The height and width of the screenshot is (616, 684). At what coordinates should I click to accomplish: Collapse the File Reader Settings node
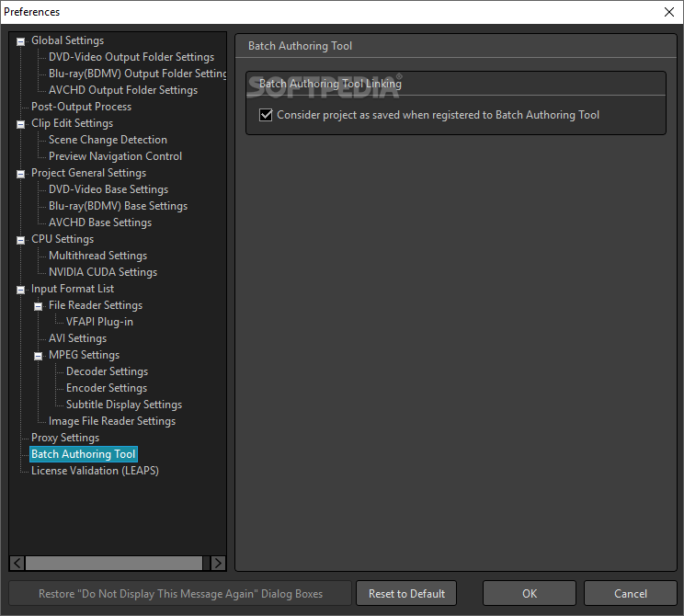tap(38, 307)
